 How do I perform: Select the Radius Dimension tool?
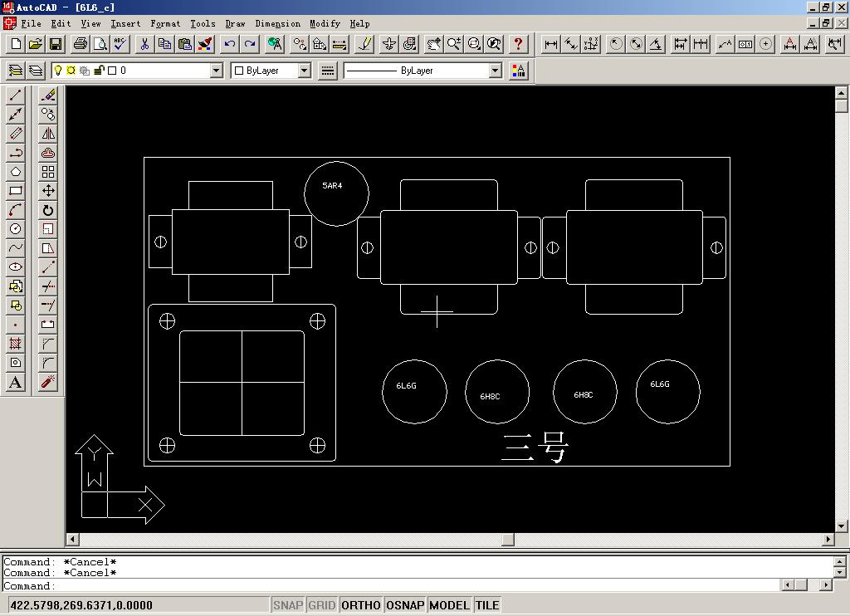pyautogui.click(x=615, y=44)
